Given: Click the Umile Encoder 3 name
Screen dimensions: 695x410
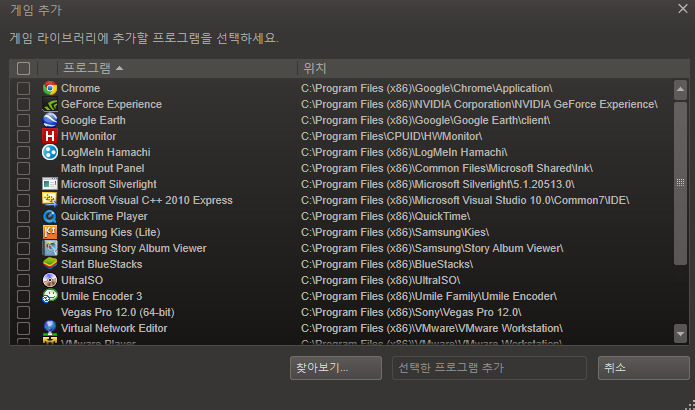Looking at the screenshot, I should [102, 296].
